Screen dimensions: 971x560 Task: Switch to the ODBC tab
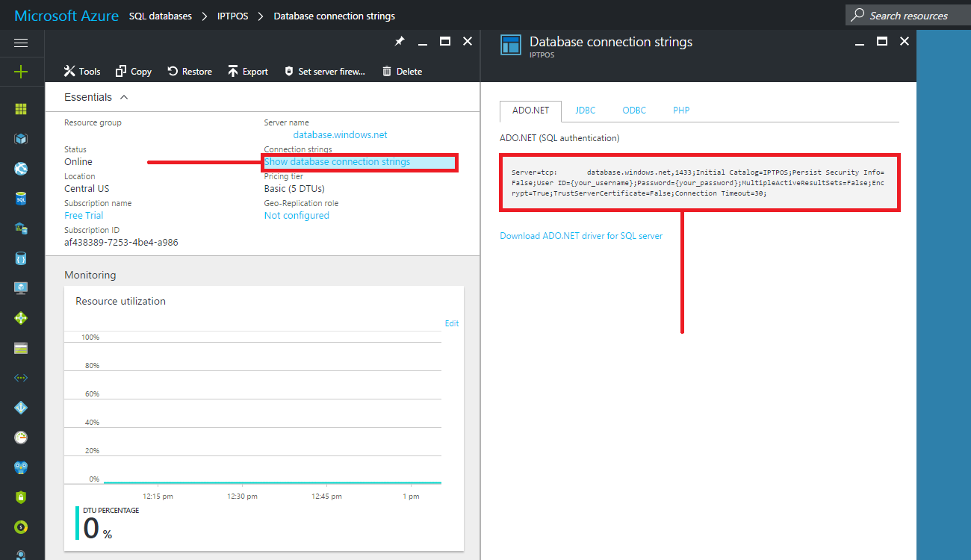click(x=634, y=110)
